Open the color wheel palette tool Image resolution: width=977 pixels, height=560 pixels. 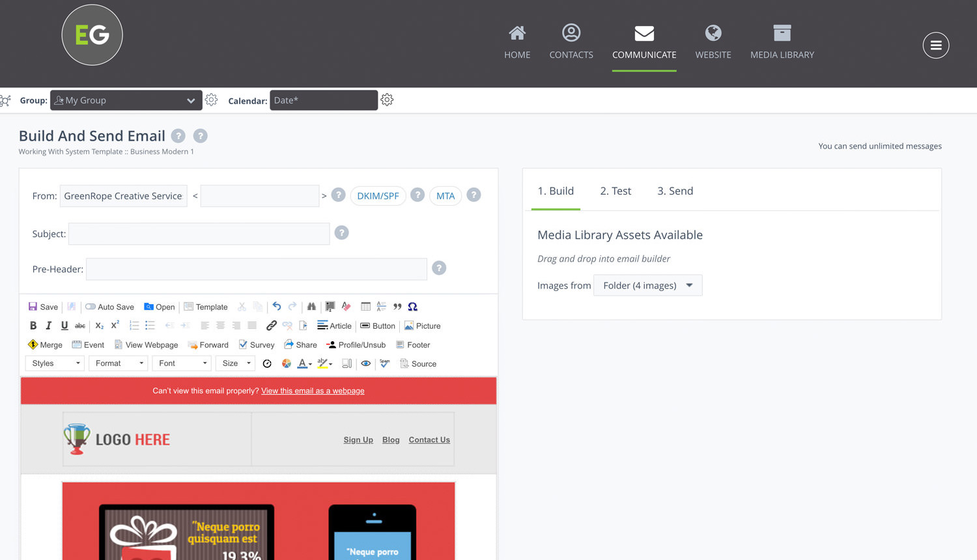coord(286,363)
